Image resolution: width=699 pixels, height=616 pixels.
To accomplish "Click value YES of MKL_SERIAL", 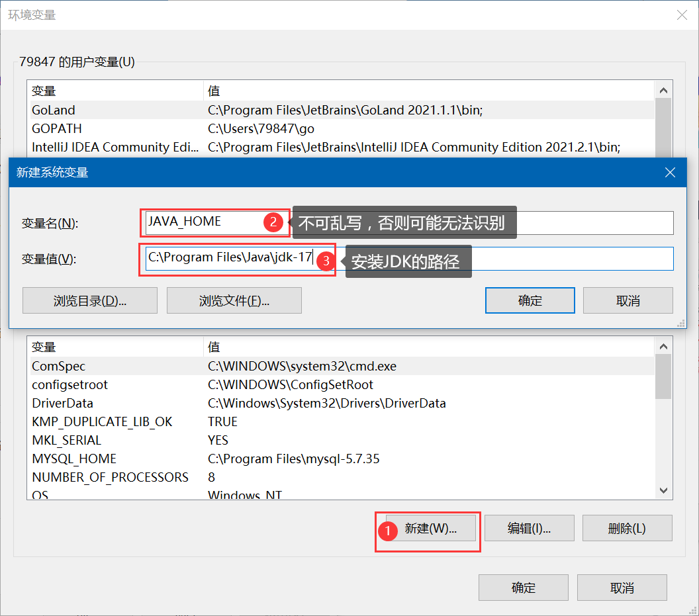I will 218,441.
